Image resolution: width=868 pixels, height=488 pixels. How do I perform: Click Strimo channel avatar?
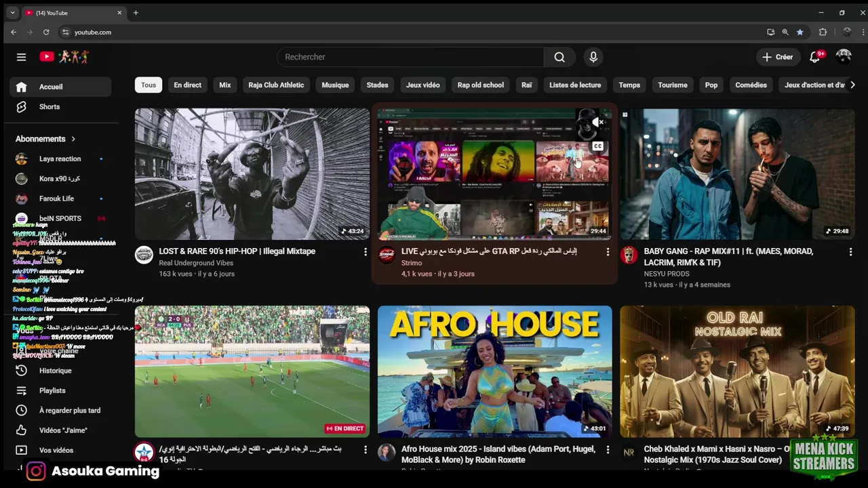pyautogui.click(x=387, y=255)
